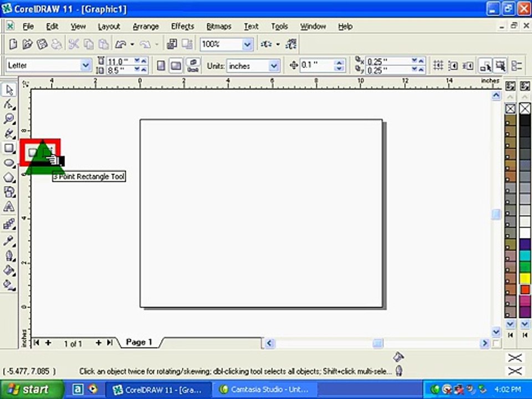Toggle Draw Complex Objects when moving
The height and width of the screenshot is (399, 532).
click(485, 65)
